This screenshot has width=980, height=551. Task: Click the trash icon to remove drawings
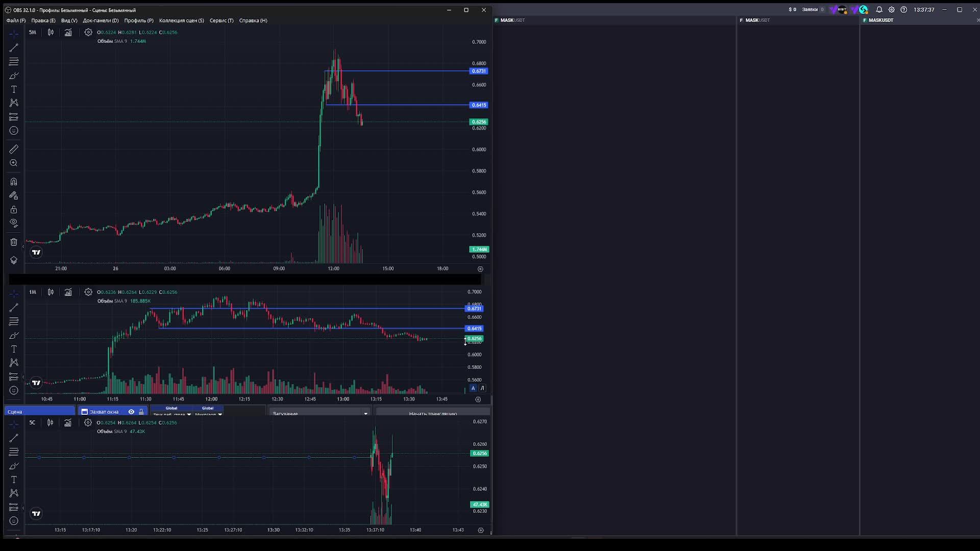pyautogui.click(x=14, y=242)
